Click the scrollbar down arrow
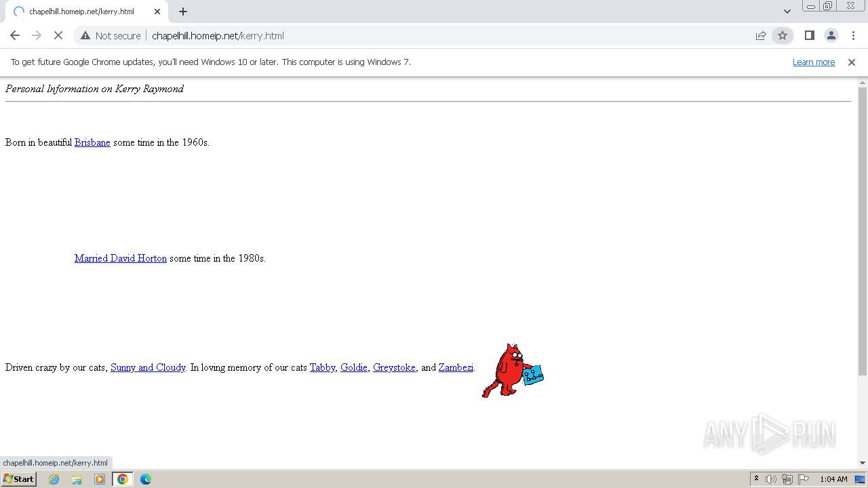 click(x=863, y=463)
